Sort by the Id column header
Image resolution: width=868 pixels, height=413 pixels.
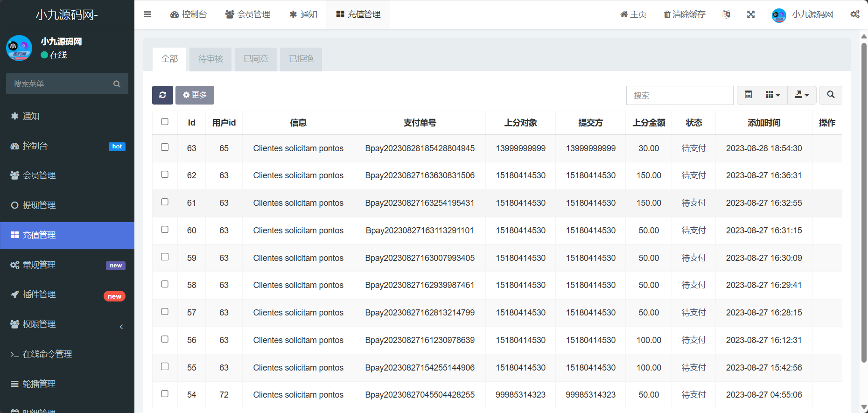[x=191, y=123]
